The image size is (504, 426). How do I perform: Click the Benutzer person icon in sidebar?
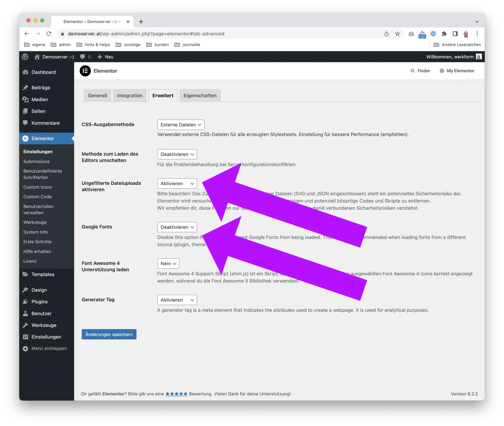(x=25, y=314)
